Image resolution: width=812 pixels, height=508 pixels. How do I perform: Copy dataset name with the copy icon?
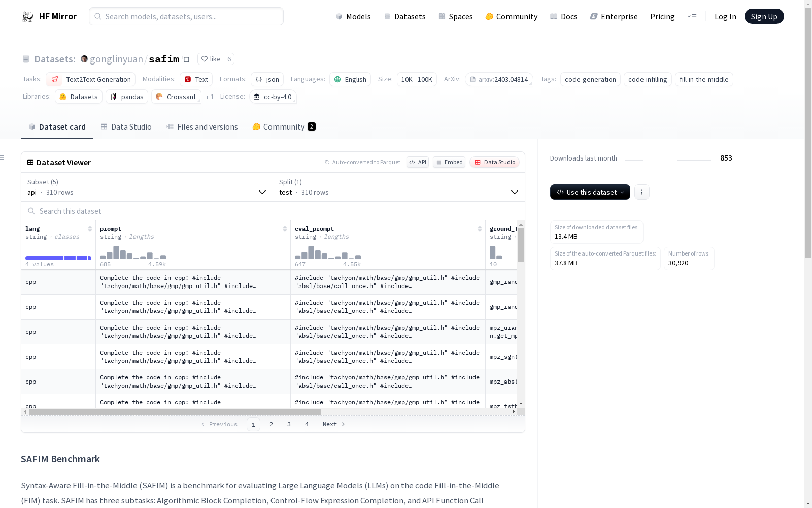186,59
